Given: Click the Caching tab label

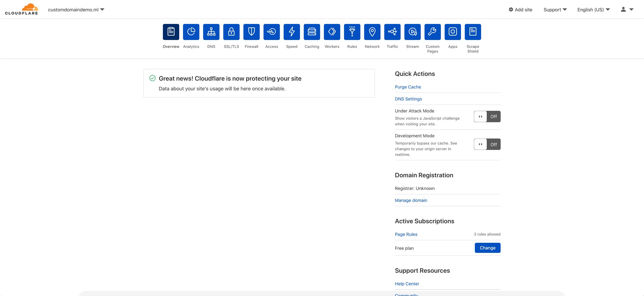Looking at the screenshot, I should 312,47.
